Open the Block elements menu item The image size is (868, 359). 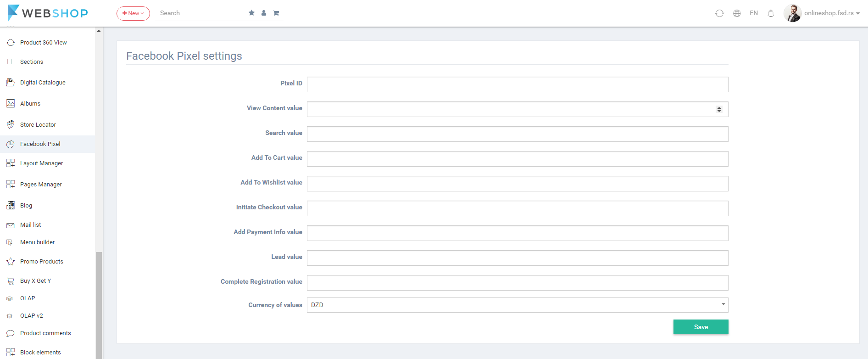[40, 353]
